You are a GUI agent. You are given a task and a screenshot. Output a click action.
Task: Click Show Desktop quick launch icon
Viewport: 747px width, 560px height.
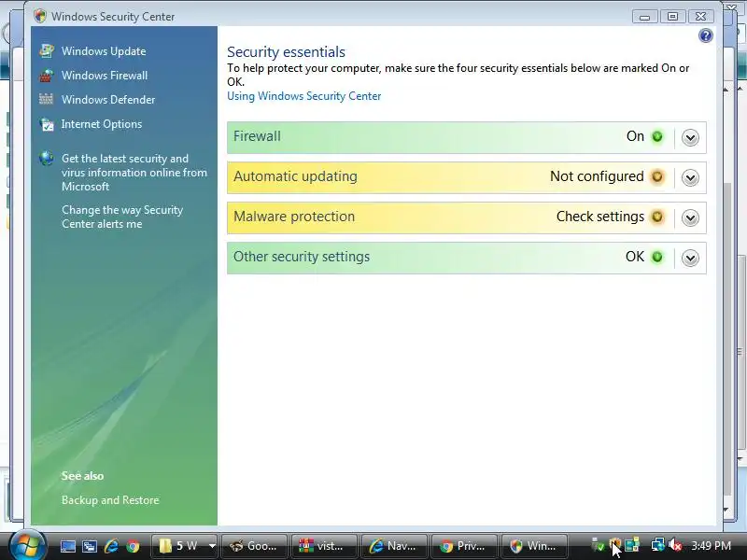[67, 546]
